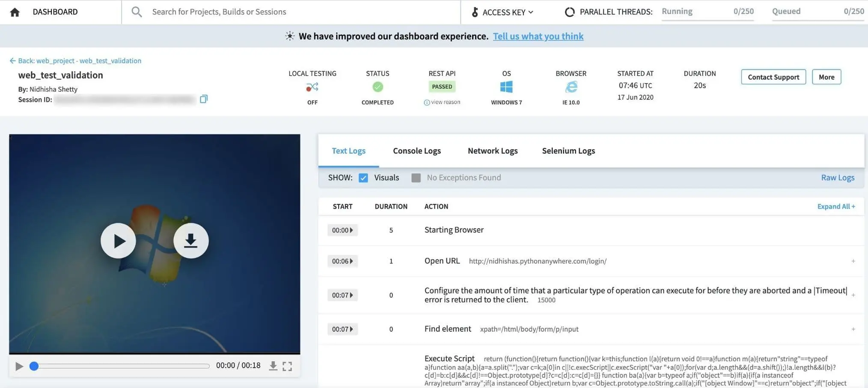868x388 pixels.
Task: Click the large download button on video
Action: 191,241
